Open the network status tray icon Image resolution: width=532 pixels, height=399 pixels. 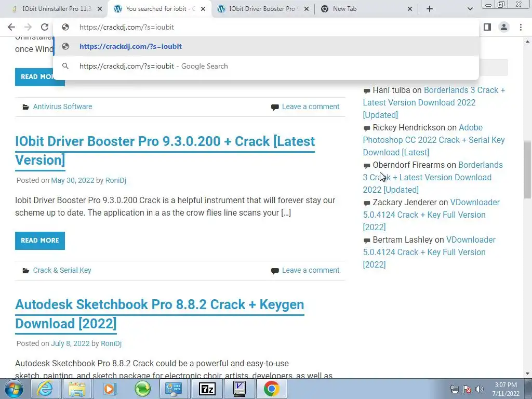pyautogui.click(x=454, y=389)
